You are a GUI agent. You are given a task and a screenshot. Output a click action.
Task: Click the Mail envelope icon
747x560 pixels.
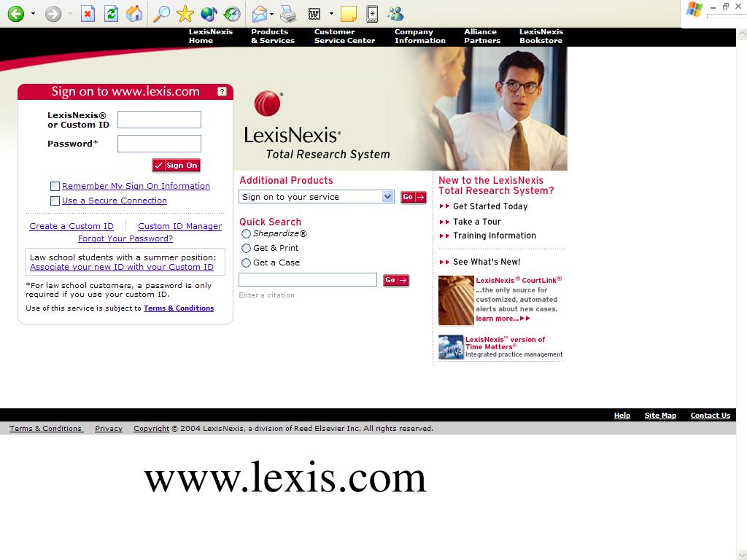tap(260, 14)
